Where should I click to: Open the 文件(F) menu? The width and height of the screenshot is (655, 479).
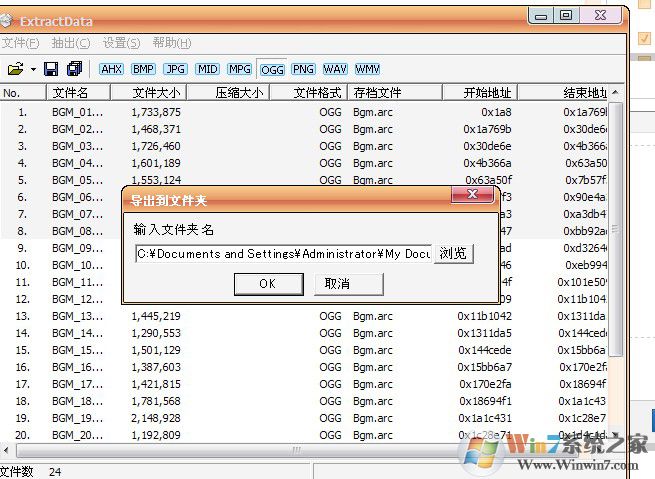(20, 43)
